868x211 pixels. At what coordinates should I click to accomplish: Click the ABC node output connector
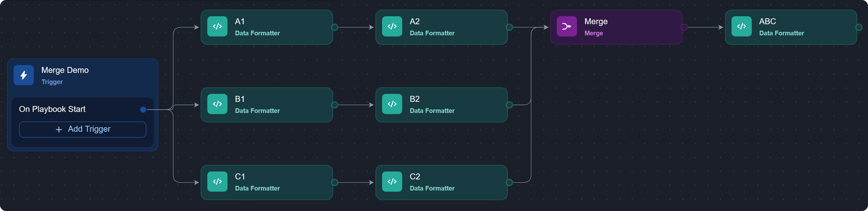click(x=859, y=27)
